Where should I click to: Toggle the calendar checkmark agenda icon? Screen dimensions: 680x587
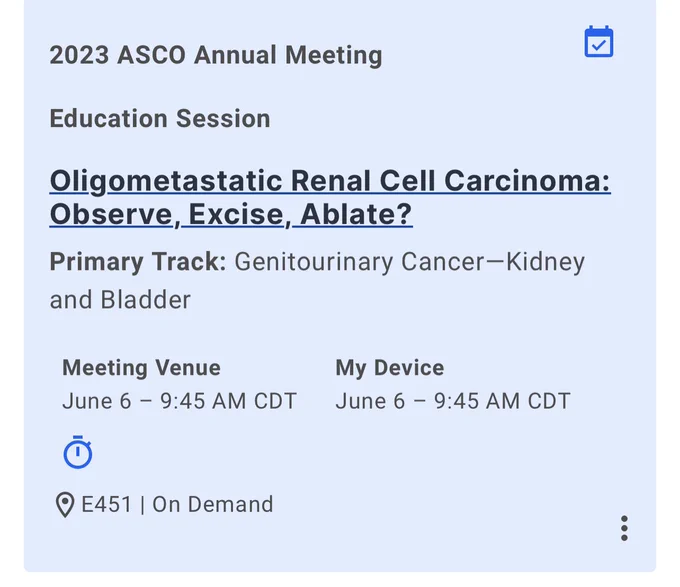[x=598, y=42]
